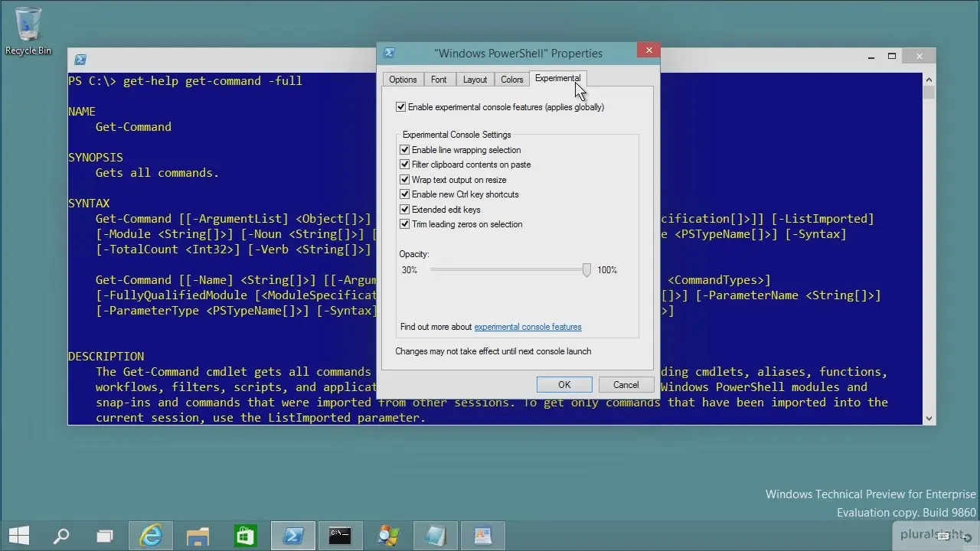Click the DESCRIPTION heading in the console
This screenshot has height=551, width=980.
pos(106,357)
